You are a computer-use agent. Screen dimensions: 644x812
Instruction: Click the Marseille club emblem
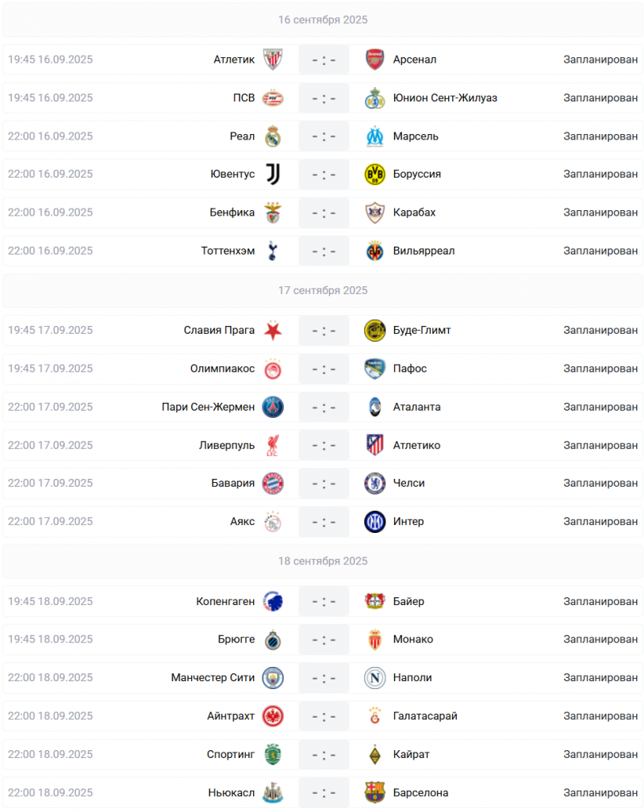point(374,136)
